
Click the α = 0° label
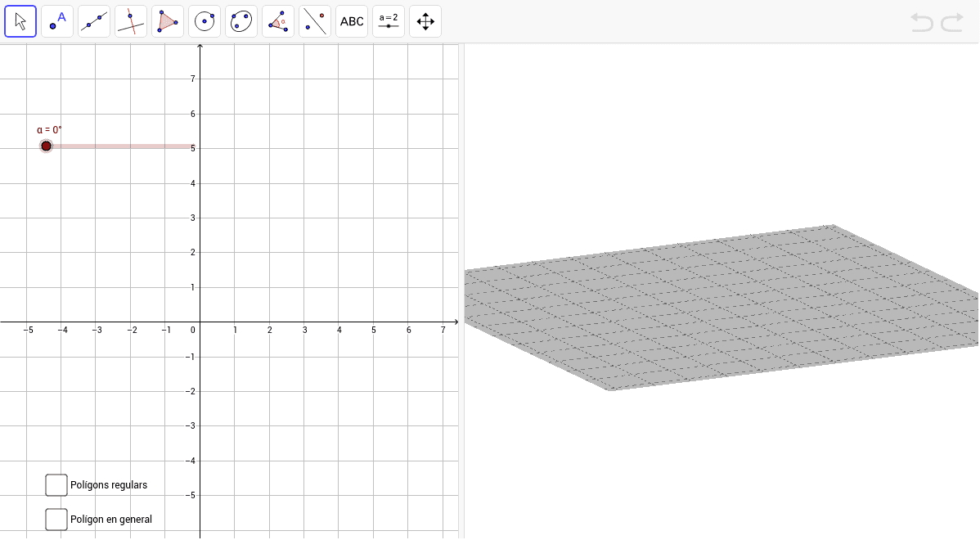point(49,130)
